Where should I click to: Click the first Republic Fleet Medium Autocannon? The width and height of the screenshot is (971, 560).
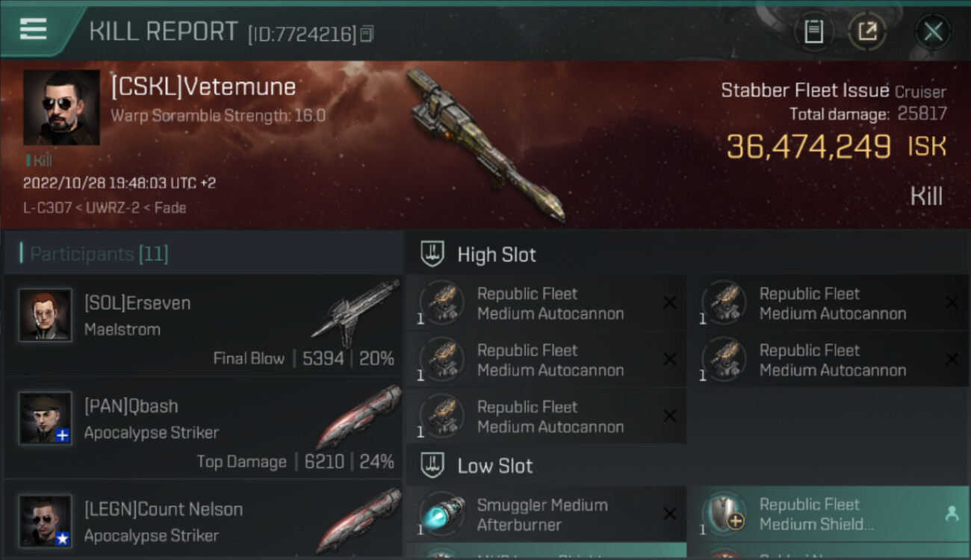pos(546,303)
